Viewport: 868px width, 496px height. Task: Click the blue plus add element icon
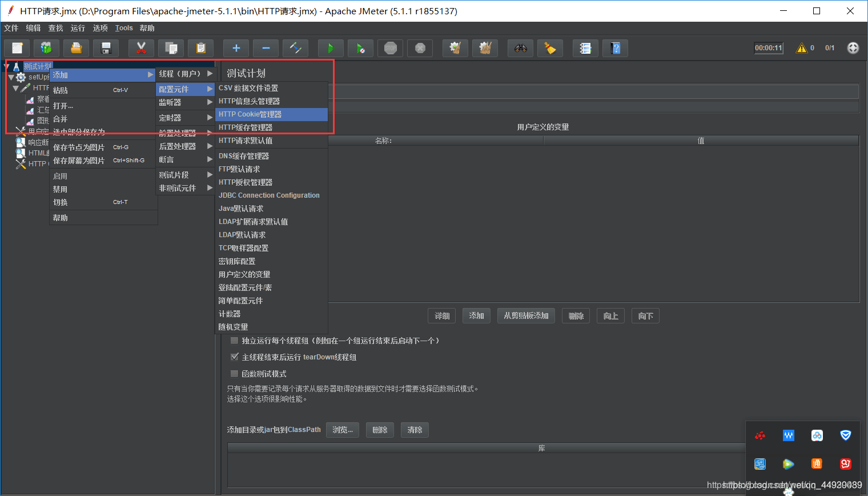point(236,48)
